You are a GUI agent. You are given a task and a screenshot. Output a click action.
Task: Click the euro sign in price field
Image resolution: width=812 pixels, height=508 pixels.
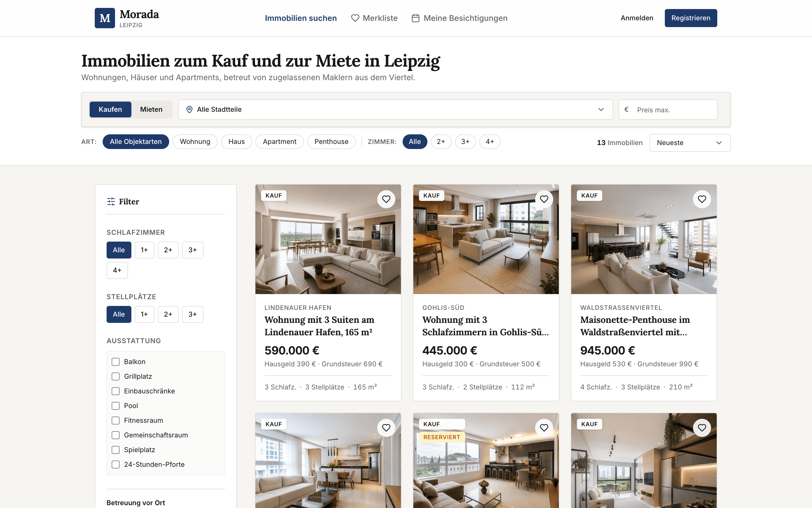coord(626,110)
